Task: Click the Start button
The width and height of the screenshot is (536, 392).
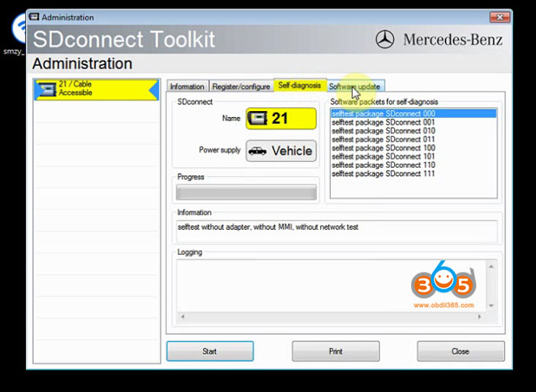Action: point(210,351)
